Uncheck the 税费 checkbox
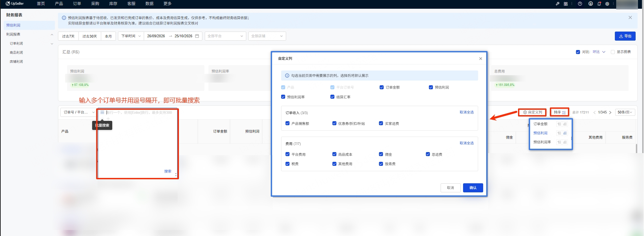This screenshot has height=236, width=644. [287, 164]
